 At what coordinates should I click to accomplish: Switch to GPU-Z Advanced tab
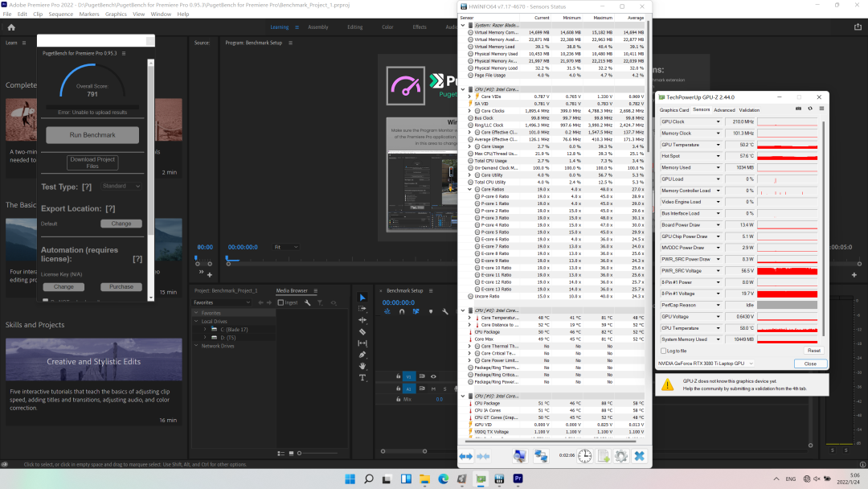(x=723, y=110)
